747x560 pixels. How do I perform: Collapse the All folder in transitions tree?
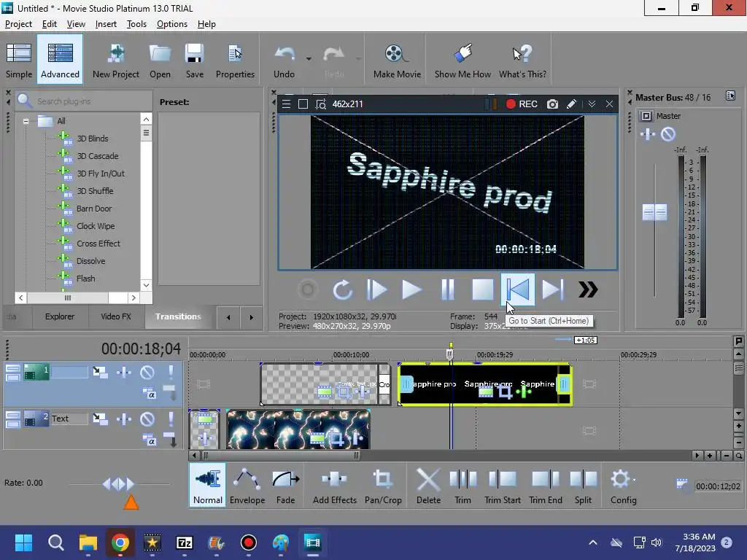click(26, 121)
